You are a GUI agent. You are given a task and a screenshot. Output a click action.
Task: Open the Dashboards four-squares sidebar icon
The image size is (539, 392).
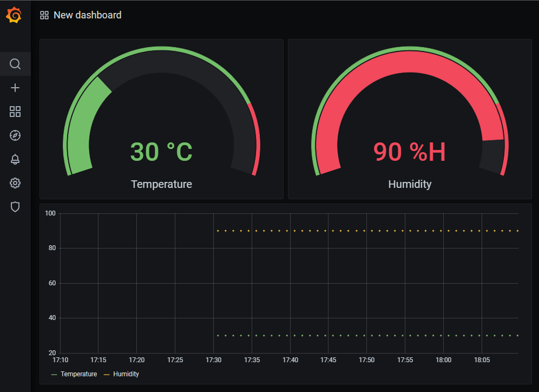click(x=15, y=112)
